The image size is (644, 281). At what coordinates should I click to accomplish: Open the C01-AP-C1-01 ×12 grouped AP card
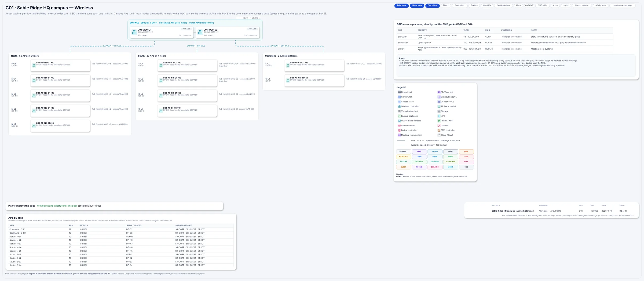pyautogui.click(x=314, y=81)
